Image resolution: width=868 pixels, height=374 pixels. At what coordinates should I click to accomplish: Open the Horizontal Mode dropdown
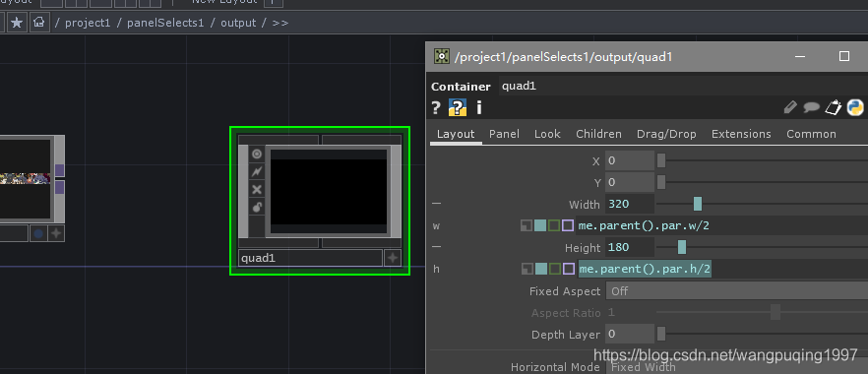[x=737, y=367]
